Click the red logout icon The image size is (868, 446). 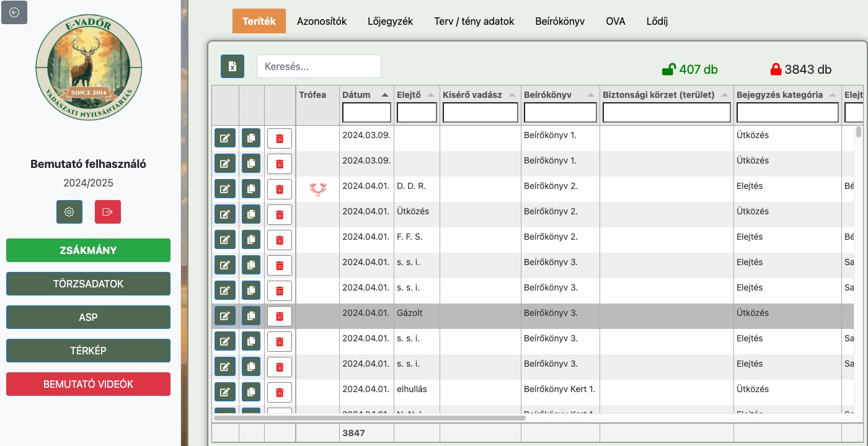pos(108,212)
